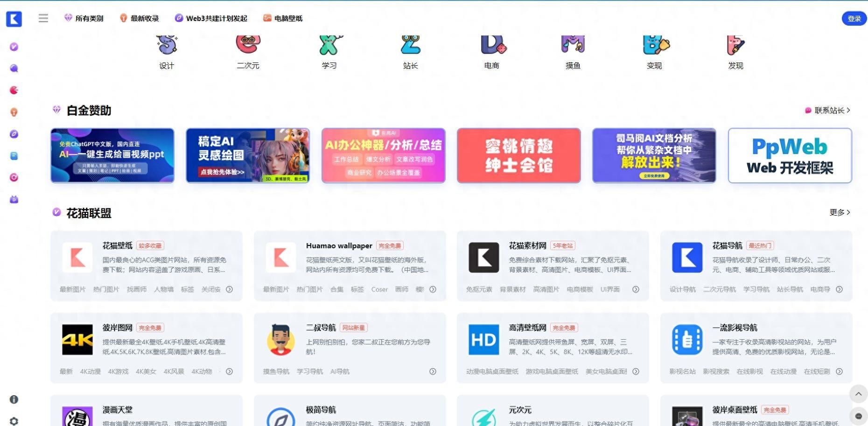This screenshot has height=426, width=868.
Task: Open the Huamao wallpaper title link
Action: pyautogui.click(x=339, y=245)
